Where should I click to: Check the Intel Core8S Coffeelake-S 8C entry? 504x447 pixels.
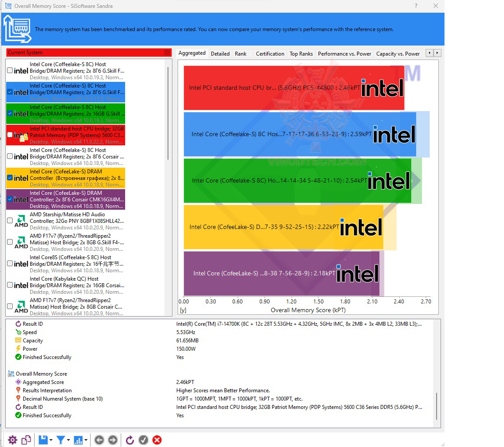pyautogui.click(x=10, y=264)
